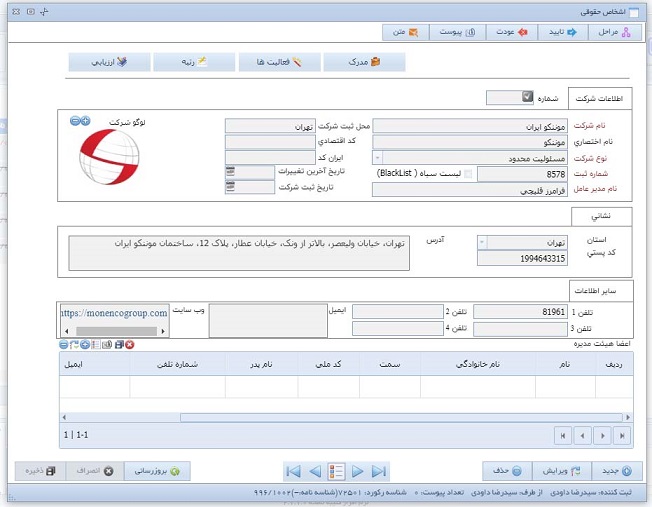Open the نوع شرکت dropdown arrow
The height and width of the screenshot is (507, 652).
pyautogui.click(x=378, y=158)
